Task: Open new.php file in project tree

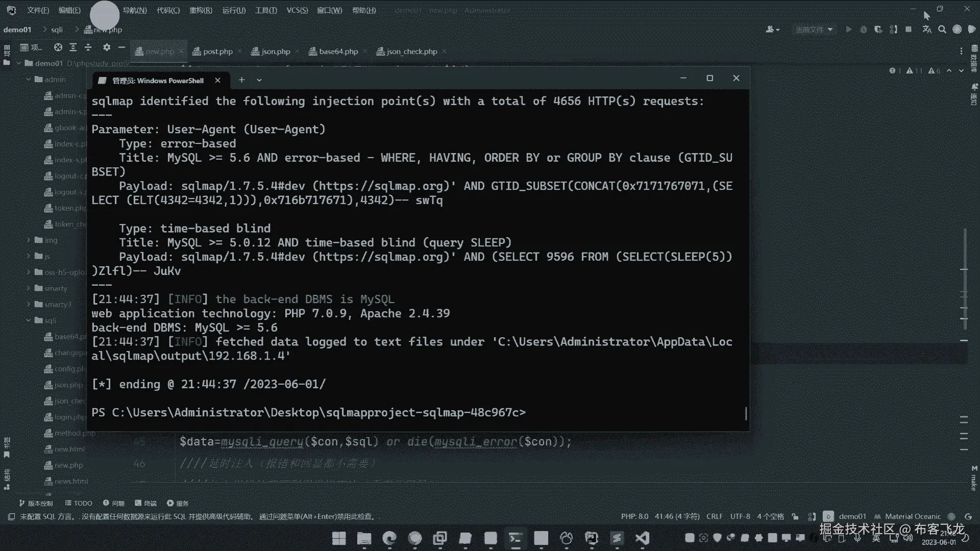Action: pos(68,465)
